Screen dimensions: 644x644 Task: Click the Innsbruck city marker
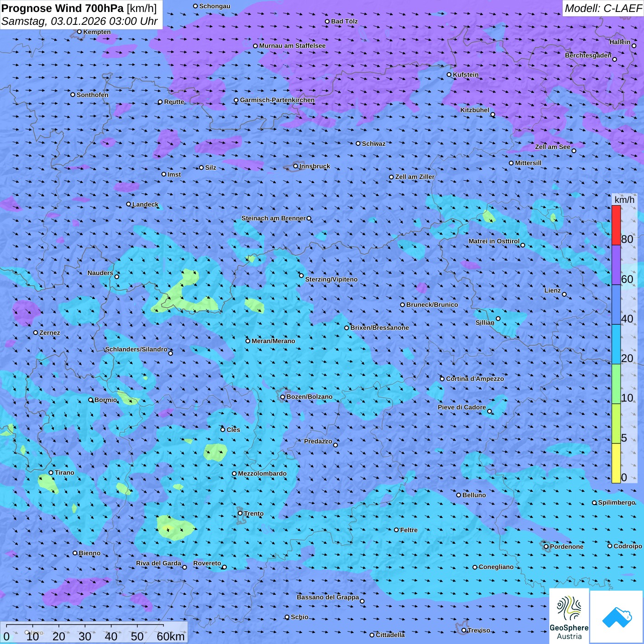tap(296, 166)
